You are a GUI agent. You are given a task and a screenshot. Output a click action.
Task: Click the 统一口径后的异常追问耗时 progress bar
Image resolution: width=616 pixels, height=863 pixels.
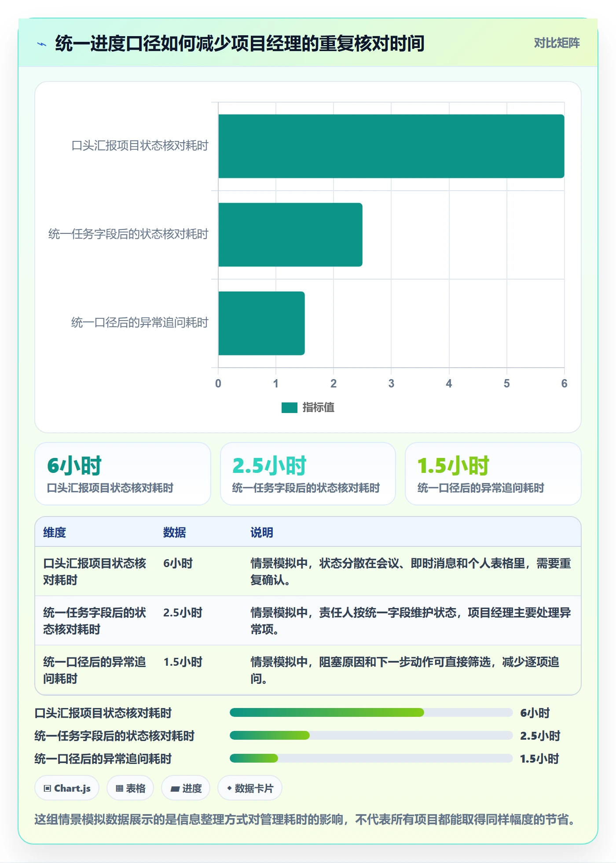point(371,758)
